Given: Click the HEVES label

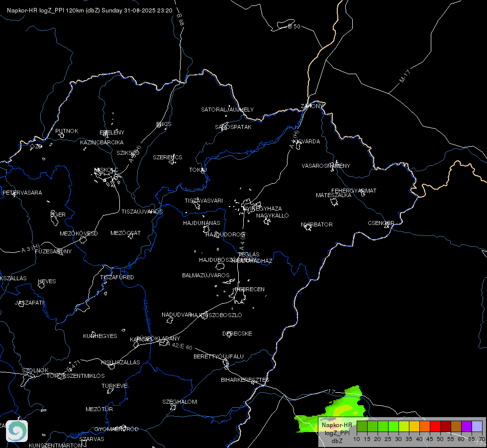Looking at the screenshot, I should (x=47, y=281).
